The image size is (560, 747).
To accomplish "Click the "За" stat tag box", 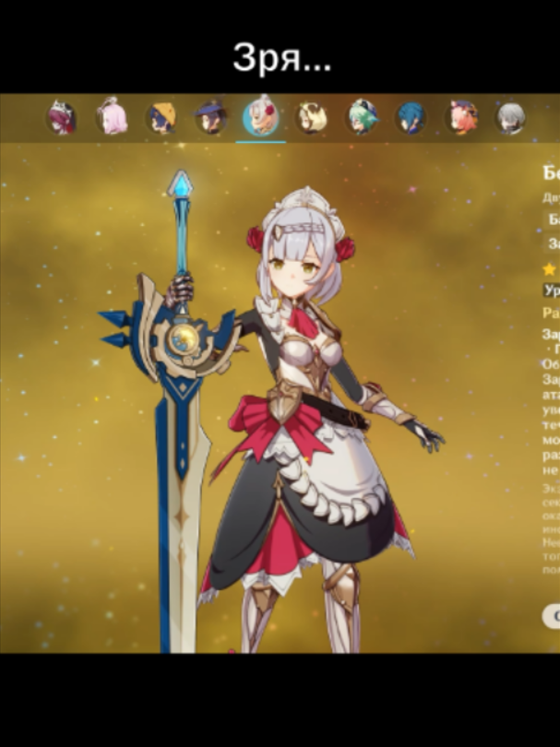I will (552, 243).
